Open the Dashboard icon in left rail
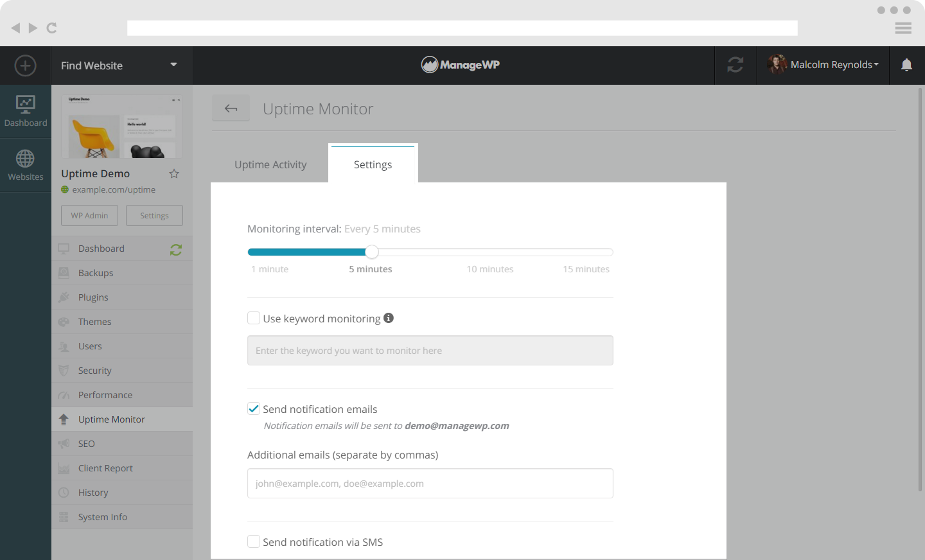 point(26,110)
